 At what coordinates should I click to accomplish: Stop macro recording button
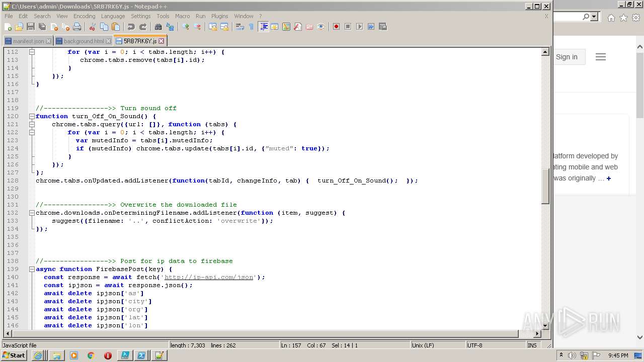[348, 27]
